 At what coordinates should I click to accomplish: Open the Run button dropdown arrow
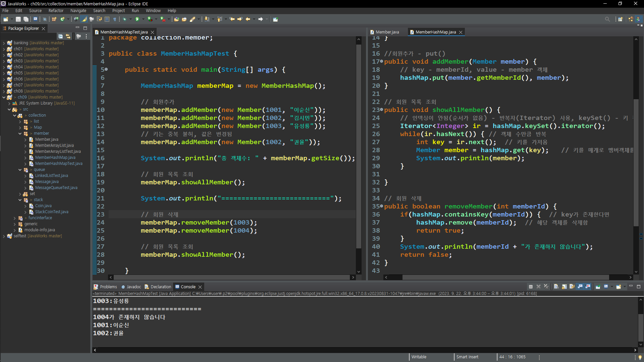pos(143,19)
